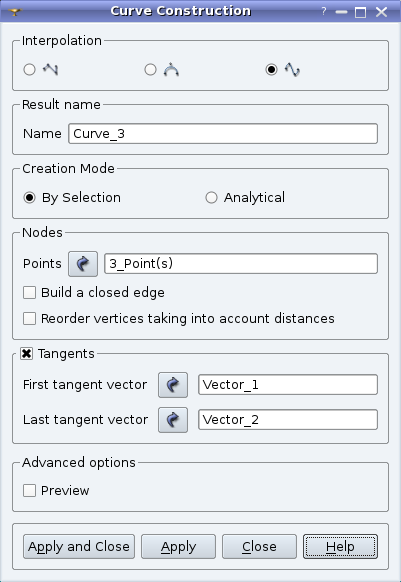Choose the Bezier curve interpolation icon
Image resolution: width=401 pixels, height=582 pixels.
(171, 69)
